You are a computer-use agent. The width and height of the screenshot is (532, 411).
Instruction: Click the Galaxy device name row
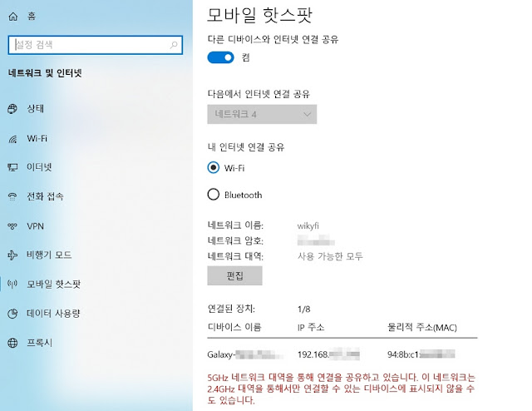245,354
